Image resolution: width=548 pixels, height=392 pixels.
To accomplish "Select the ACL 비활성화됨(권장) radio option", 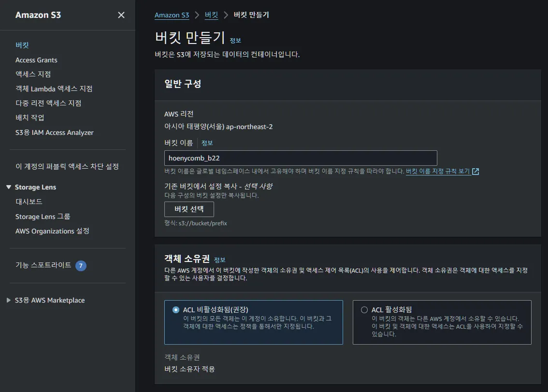I will pos(176,310).
